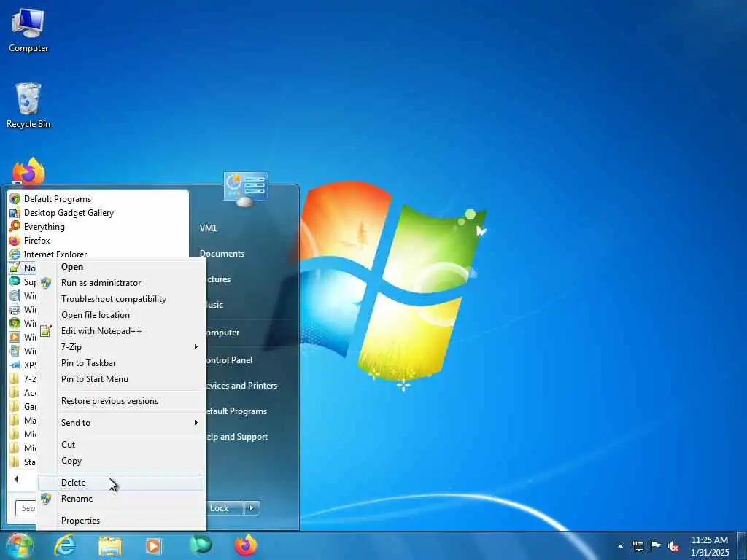Click the user account picture in the Start menu
Image resolution: width=747 pixels, height=560 pixels.
(x=246, y=187)
